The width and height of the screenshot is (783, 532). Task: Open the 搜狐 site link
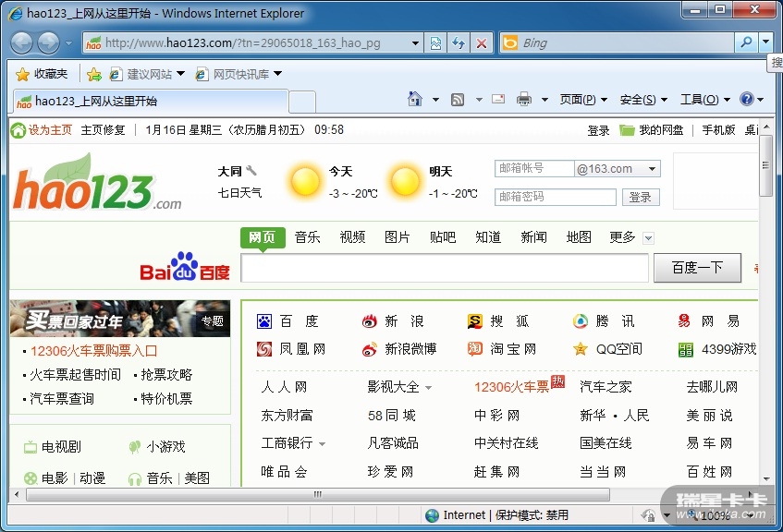coord(498,320)
